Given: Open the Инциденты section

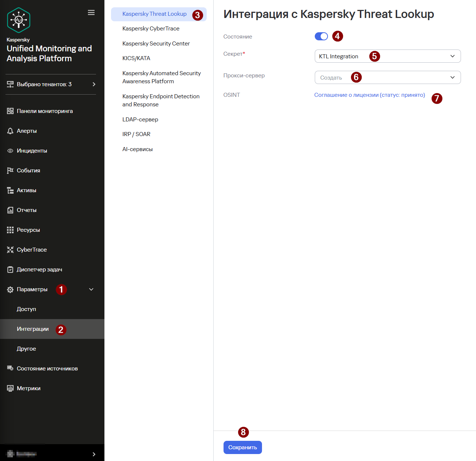Looking at the screenshot, I should [x=32, y=151].
